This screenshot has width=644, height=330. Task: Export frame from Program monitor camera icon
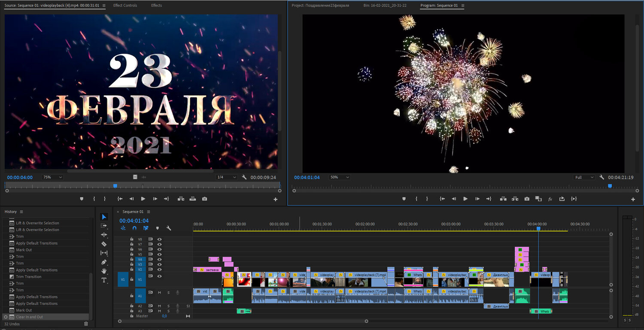527,199
